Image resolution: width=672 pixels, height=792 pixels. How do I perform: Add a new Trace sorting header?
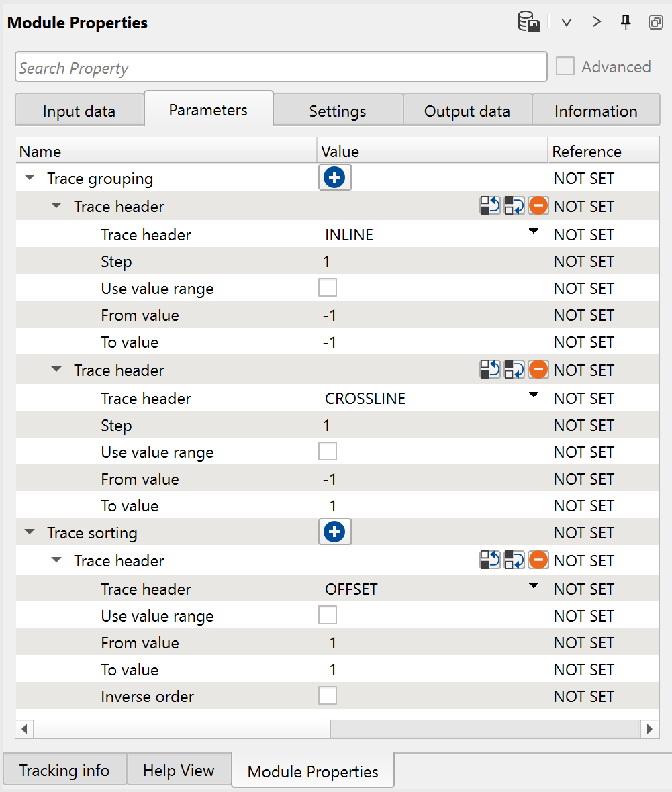point(334,532)
